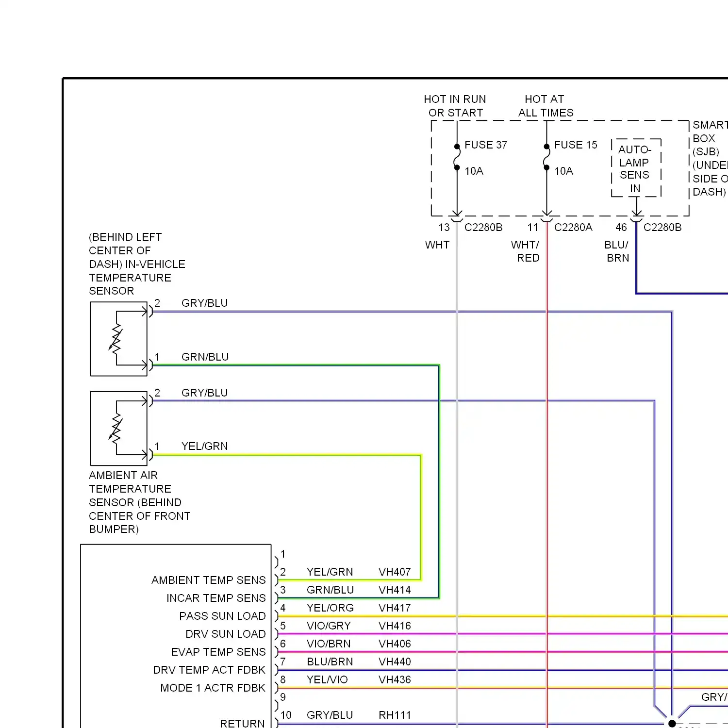Select 'MODE 1 ACTR FDBK' terminal label

click(x=213, y=688)
